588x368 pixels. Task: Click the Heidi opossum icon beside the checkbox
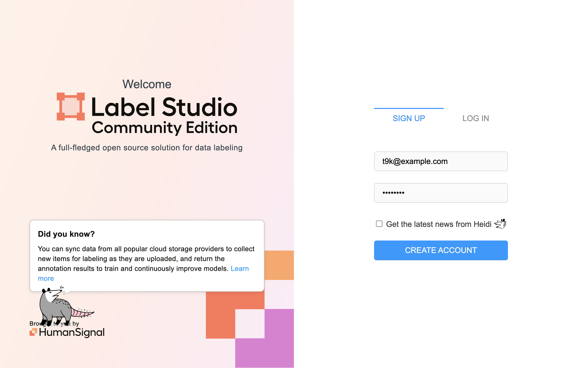tap(500, 224)
